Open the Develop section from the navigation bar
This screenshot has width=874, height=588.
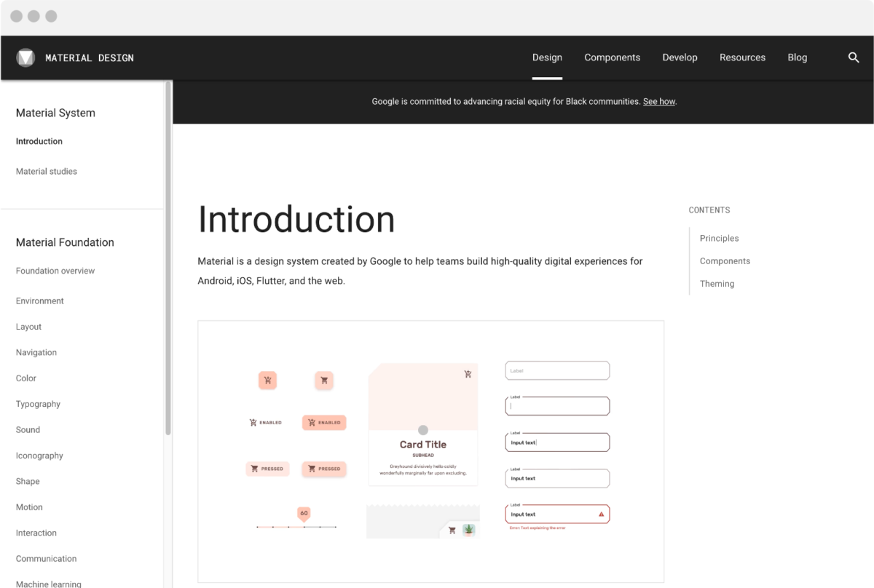click(680, 57)
